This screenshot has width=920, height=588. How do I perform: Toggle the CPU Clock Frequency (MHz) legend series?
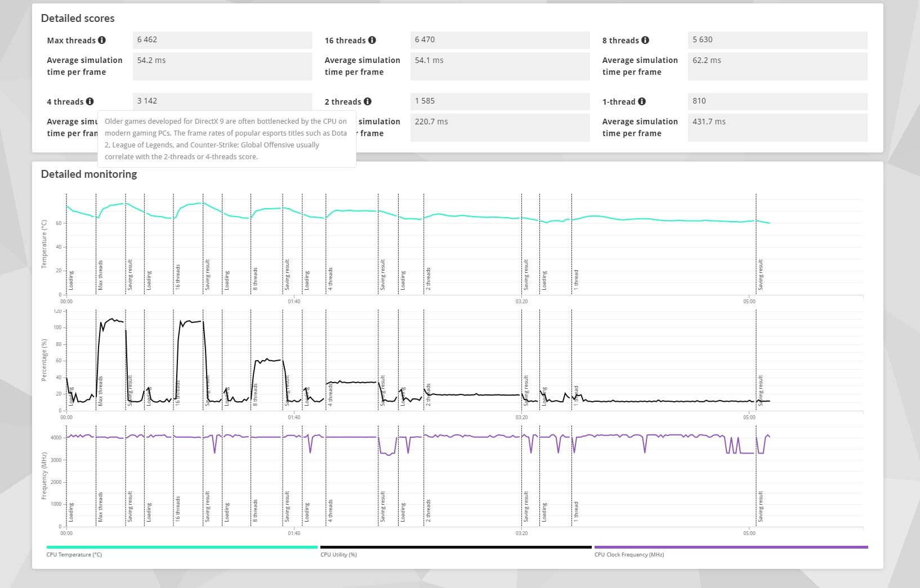coord(731,550)
